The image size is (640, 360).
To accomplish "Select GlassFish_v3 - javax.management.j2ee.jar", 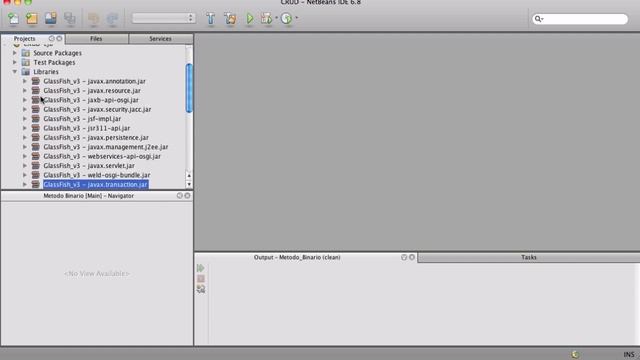I will tap(106, 147).
